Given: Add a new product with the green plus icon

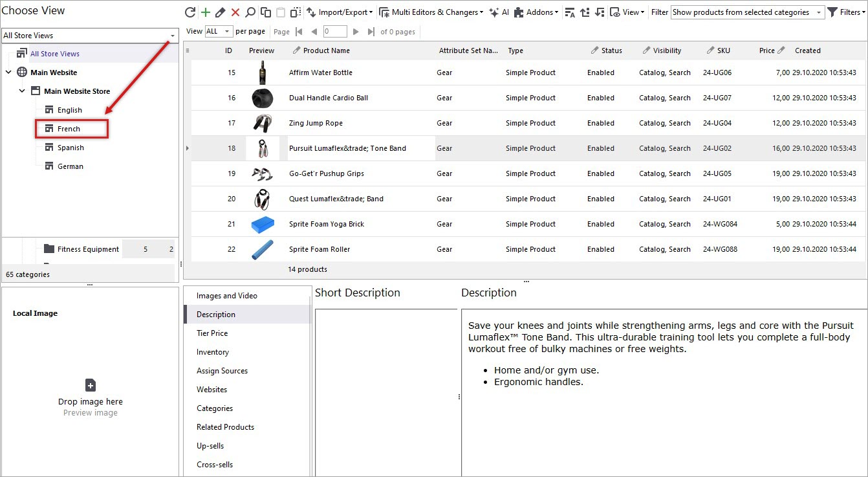Looking at the screenshot, I should tap(205, 12).
